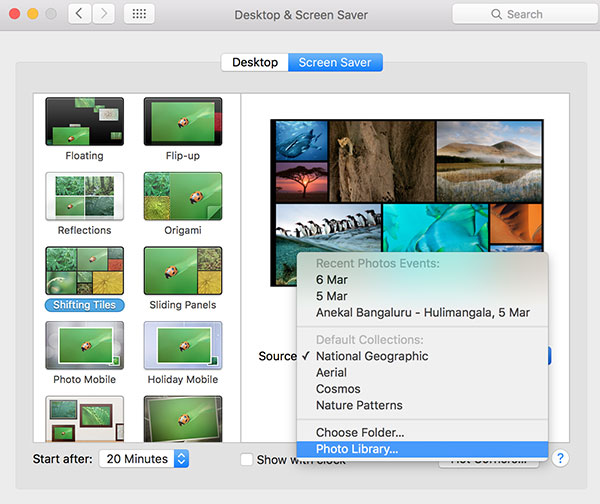The height and width of the screenshot is (504, 600).
Task: Select Cosmos as the photo source
Action: [x=338, y=389]
